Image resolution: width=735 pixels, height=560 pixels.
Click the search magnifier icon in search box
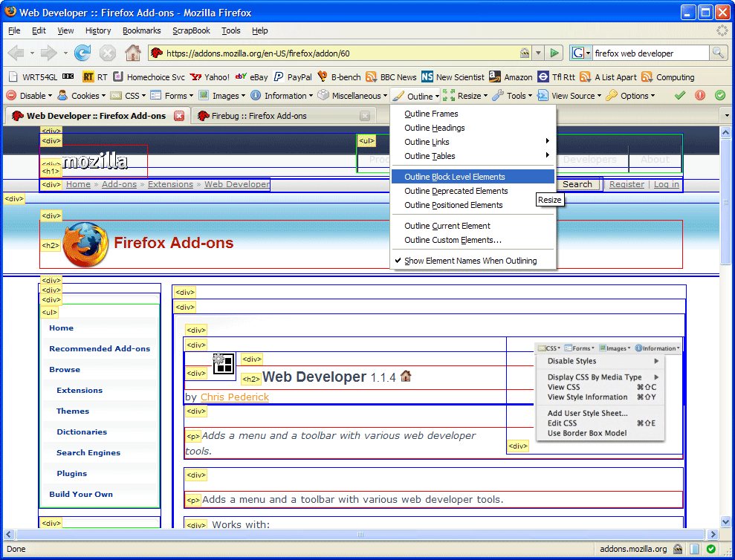(x=718, y=53)
